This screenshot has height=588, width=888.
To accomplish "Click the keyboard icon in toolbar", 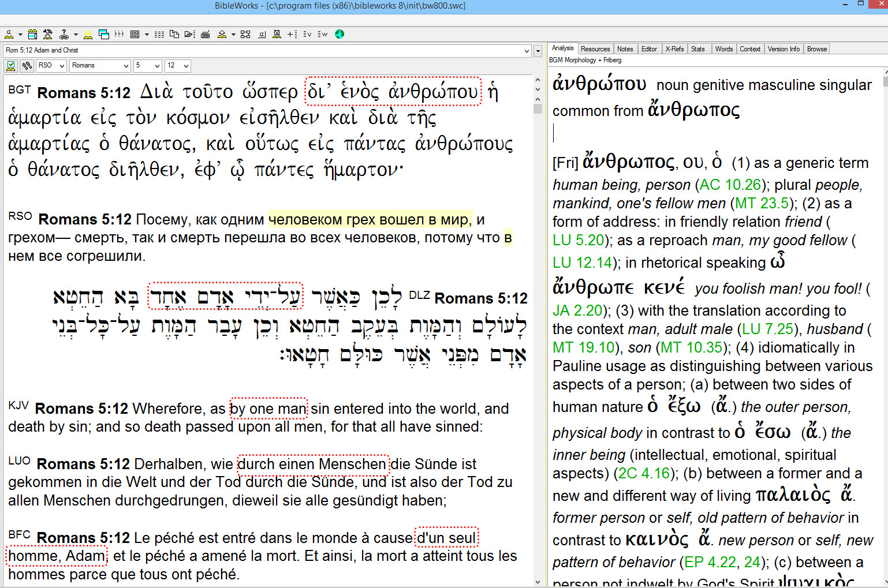I will [x=205, y=35].
